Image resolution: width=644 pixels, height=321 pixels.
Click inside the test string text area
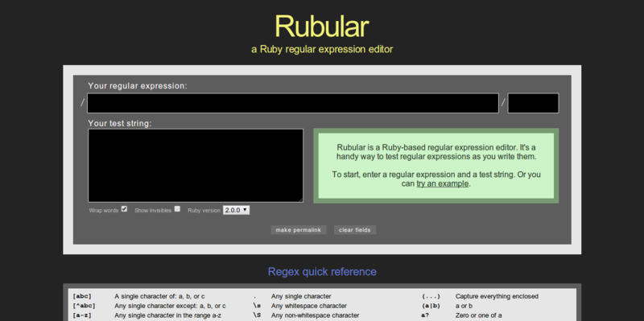point(196,166)
